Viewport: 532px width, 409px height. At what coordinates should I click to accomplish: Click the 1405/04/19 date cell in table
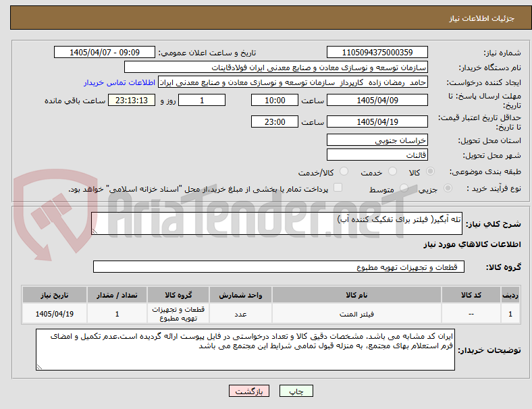click(x=55, y=314)
